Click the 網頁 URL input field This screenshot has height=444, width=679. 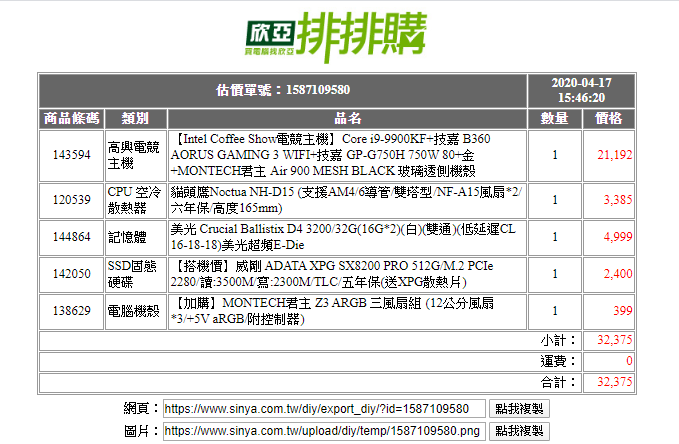tap(324, 408)
